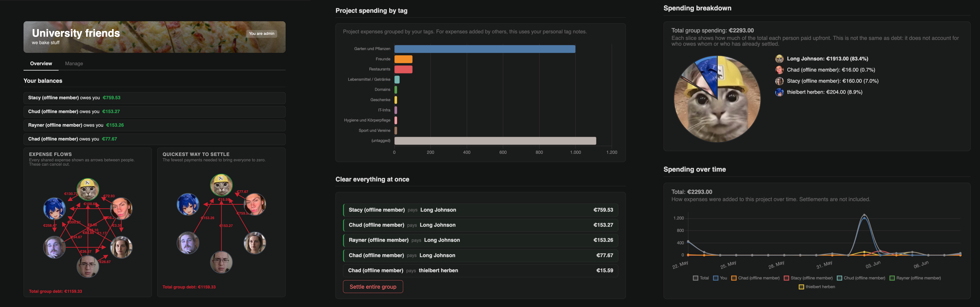The width and height of the screenshot is (980, 307).
Task: Click Long Johnson's avatar in spending breakdown legend
Action: click(x=779, y=59)
